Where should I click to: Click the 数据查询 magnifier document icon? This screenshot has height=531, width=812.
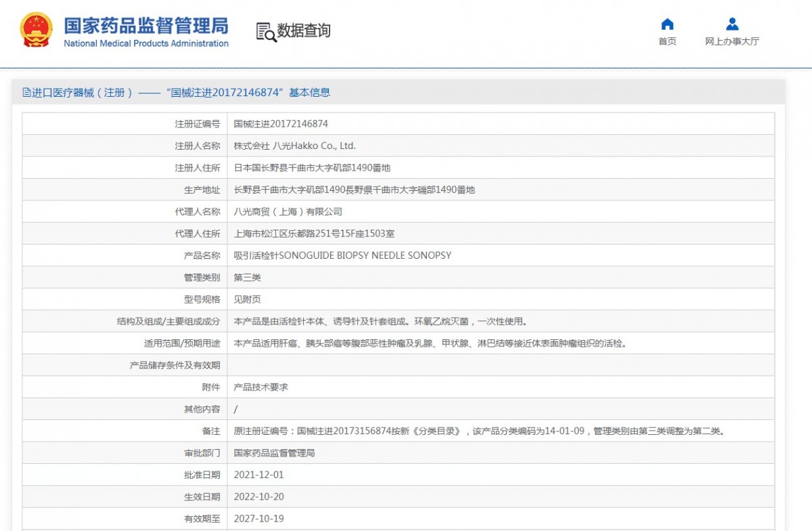pos(266,32)
